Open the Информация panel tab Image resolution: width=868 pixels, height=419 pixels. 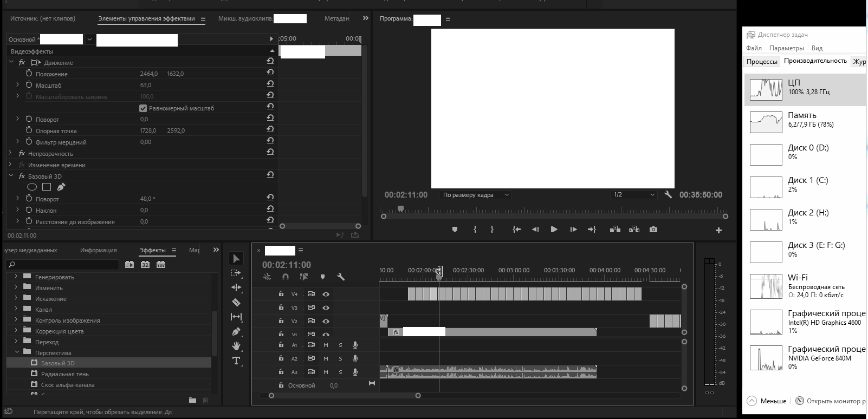click(98, 250)
